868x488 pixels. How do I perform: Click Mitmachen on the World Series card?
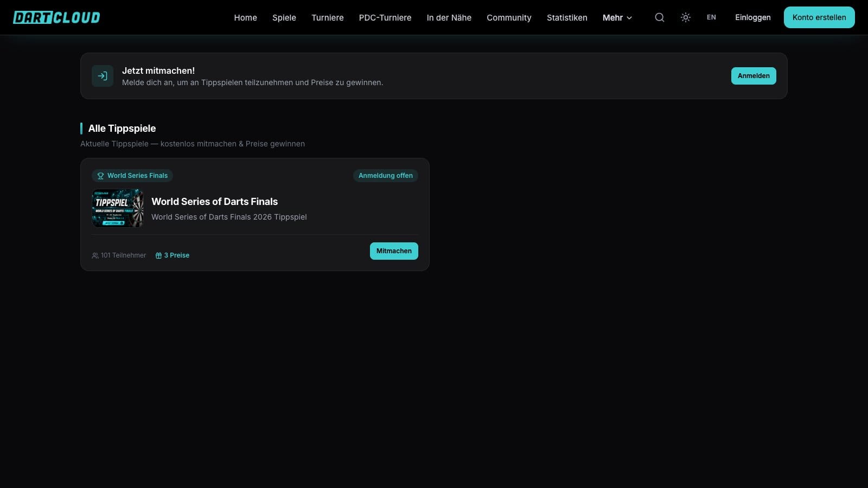pos(394,251)
